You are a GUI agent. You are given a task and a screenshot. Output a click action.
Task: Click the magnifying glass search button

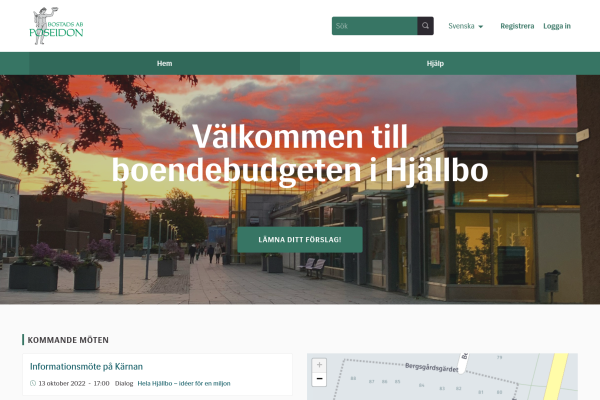425,26
